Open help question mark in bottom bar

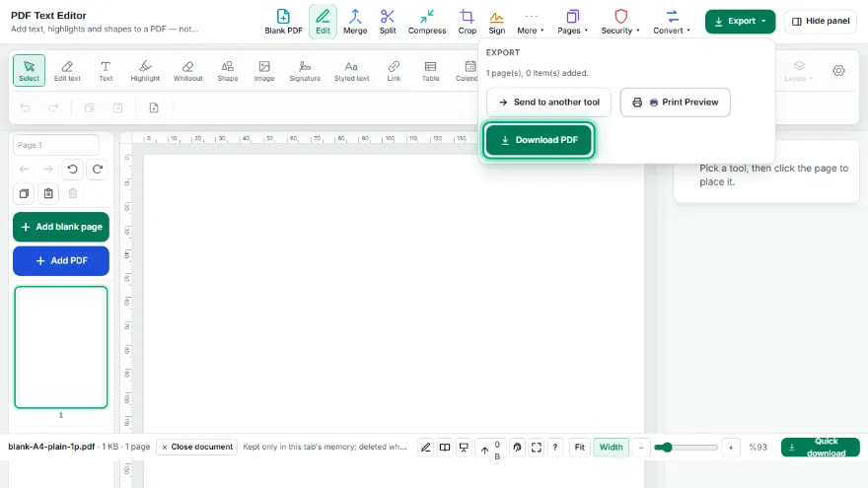click(554, 447)
